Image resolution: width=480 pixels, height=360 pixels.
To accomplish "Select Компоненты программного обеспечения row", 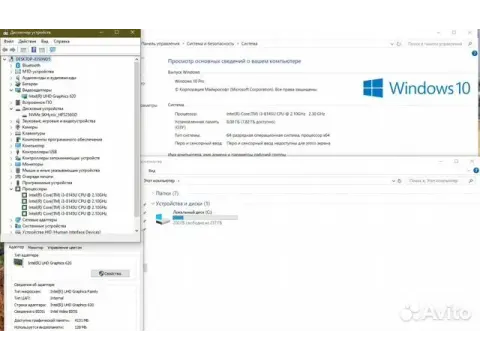I will click(62, 139).
